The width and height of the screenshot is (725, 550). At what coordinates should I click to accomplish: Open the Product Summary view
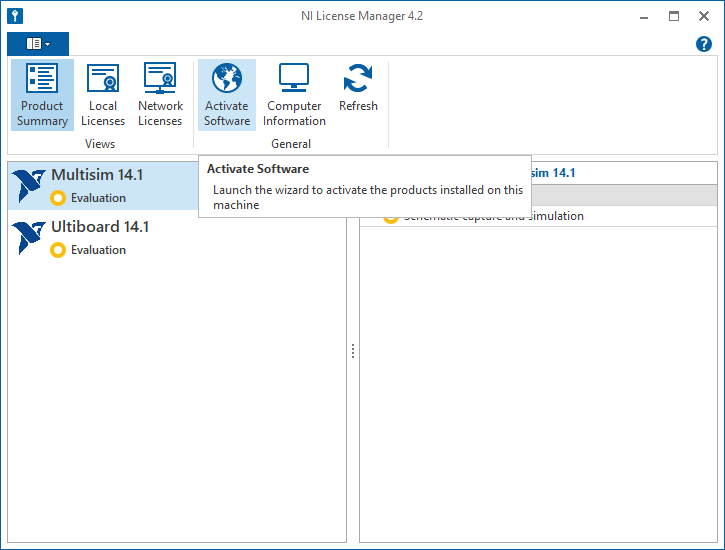coord(42,95)
